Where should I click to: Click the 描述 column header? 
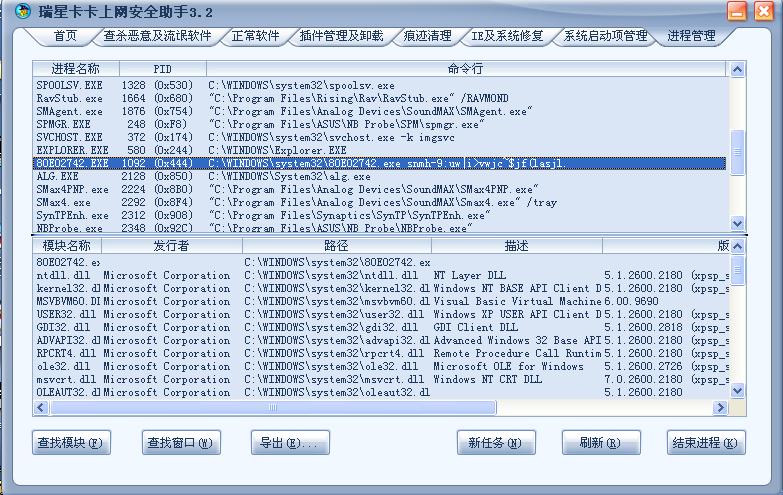coord(516,246)
